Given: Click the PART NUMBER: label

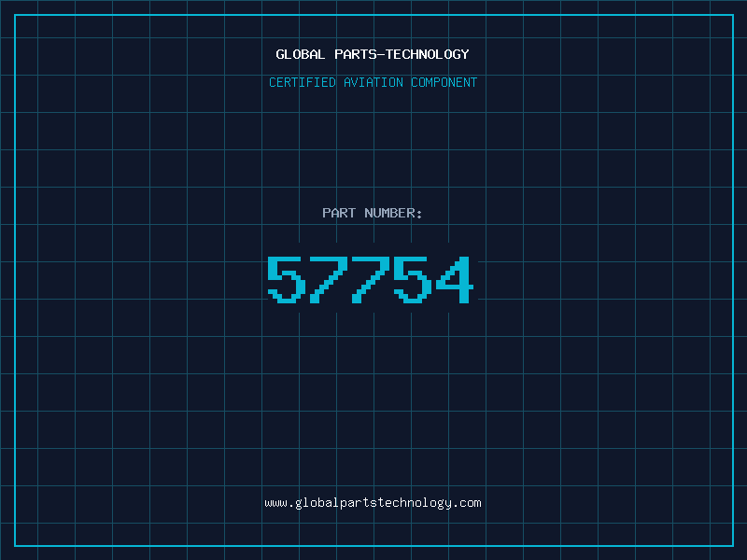Looking at the screenshot, I should (372, 213).
